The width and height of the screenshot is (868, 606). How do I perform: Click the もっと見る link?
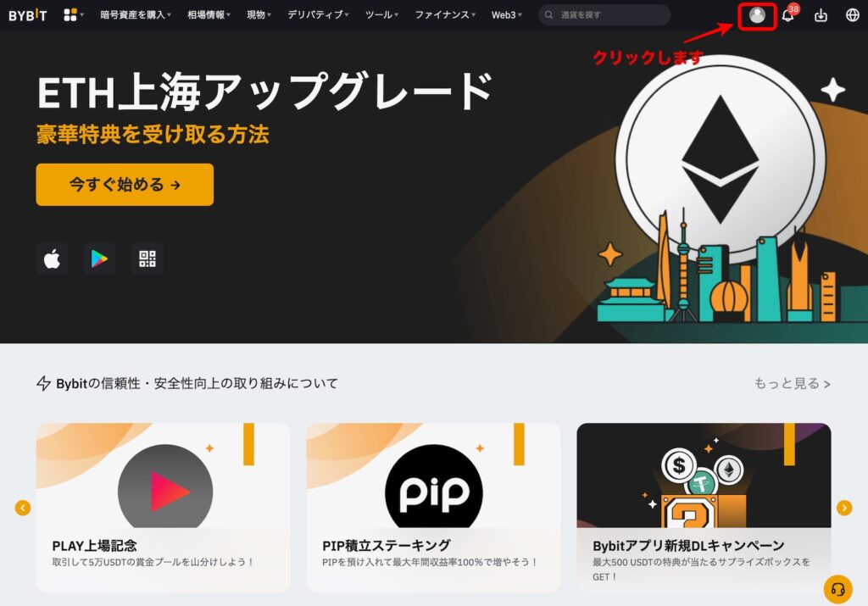(x=792, y=384)
